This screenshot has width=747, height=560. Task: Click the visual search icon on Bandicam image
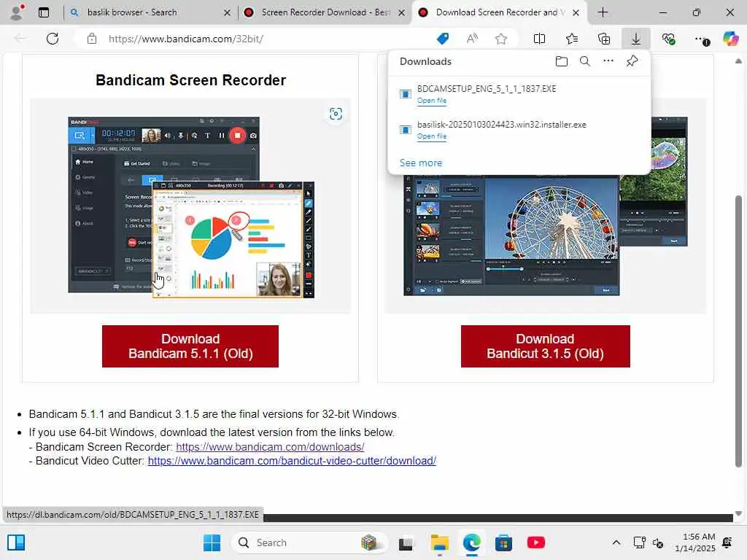pos(336,114)
